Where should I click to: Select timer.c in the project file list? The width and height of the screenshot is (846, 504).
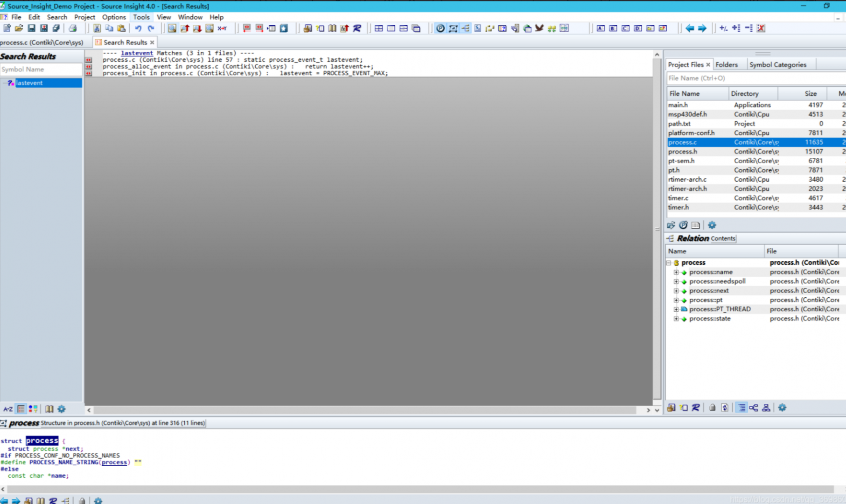pyautogui.click(x=756, y=198)
